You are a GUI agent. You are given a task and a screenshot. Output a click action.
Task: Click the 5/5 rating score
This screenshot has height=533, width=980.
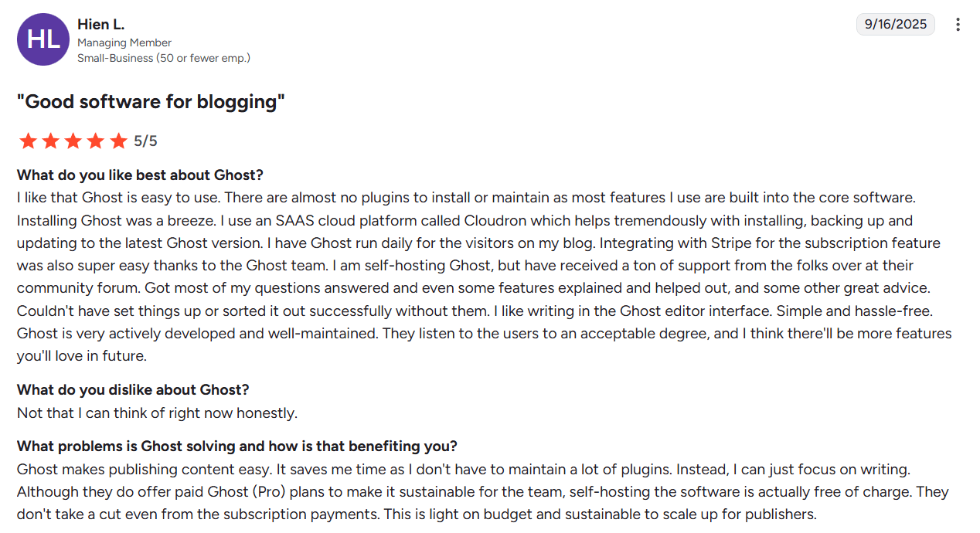coord(145,141)
